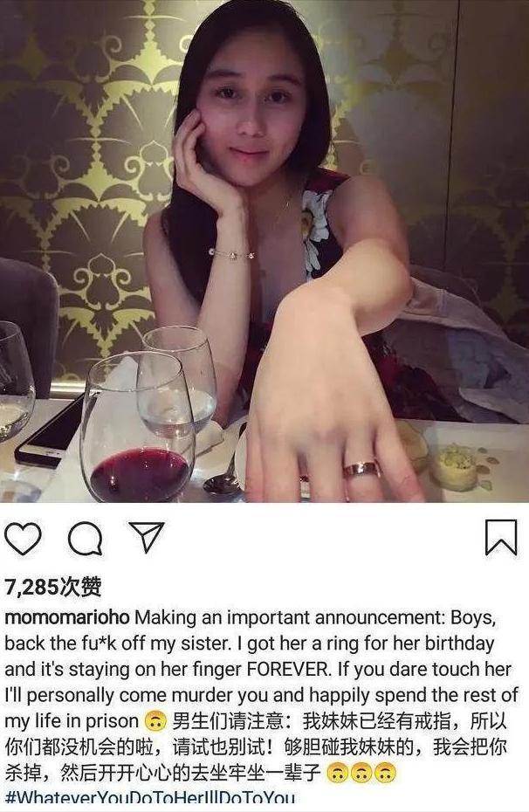529x812 pixels.
Task: Click the upside-down emoji after the word prison
Action: click(x=155, y=722)
